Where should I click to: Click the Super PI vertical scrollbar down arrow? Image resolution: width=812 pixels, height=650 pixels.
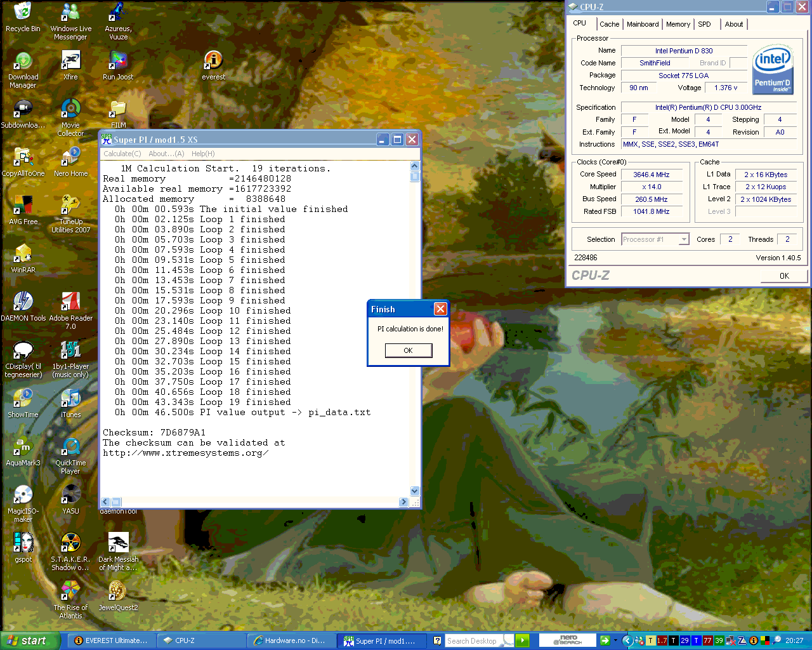click(415, 491)
